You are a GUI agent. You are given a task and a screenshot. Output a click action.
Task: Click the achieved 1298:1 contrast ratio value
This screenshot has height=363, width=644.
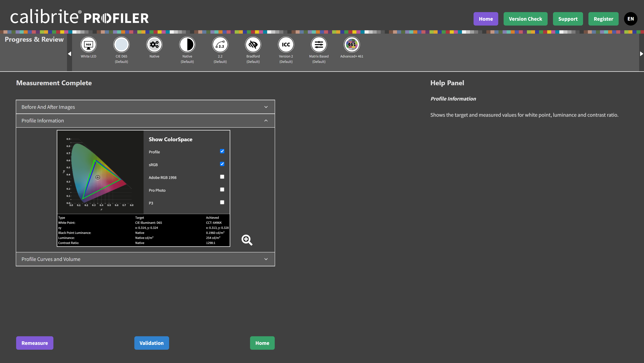(211, 243)
